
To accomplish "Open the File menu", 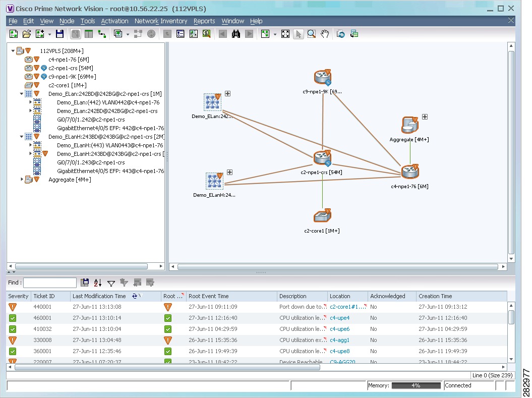I will point(13,21).
